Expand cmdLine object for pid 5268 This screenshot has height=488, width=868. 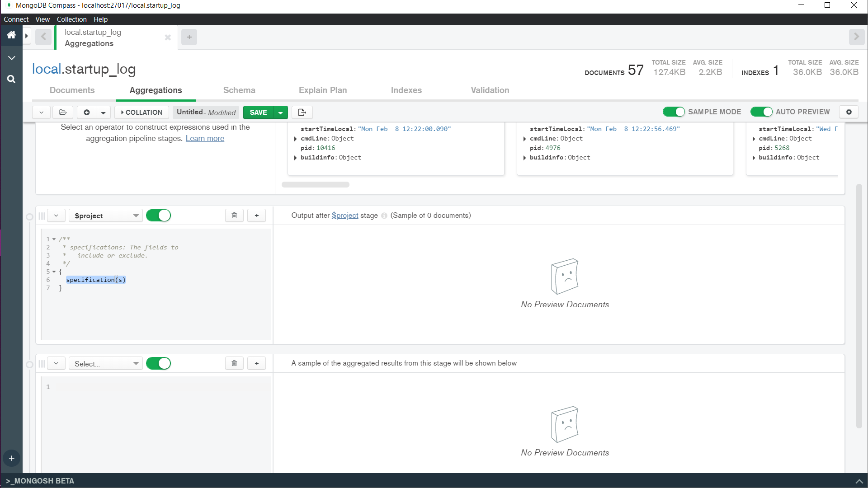coord(754,139)
